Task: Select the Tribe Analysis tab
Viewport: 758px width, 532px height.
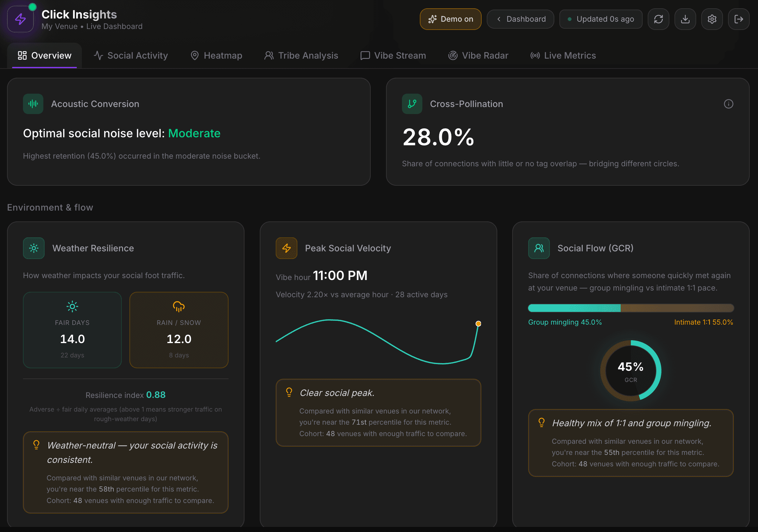Action: (x=301, y=55)
